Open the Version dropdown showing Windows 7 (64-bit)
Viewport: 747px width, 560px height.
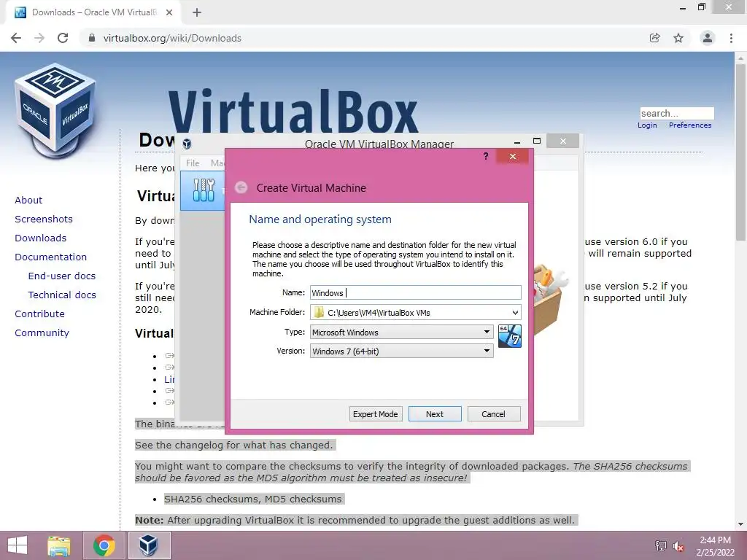tap(401, 351)
